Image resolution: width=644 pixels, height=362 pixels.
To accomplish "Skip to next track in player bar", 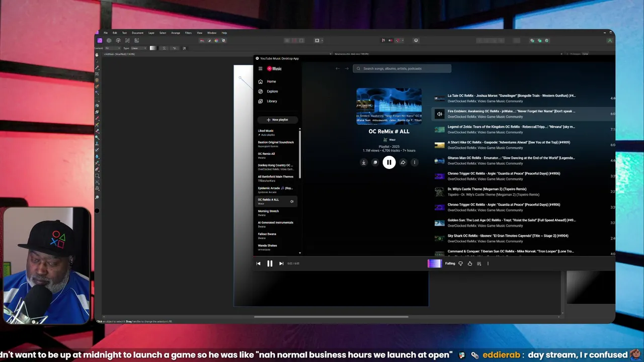I will click(281, 263).
